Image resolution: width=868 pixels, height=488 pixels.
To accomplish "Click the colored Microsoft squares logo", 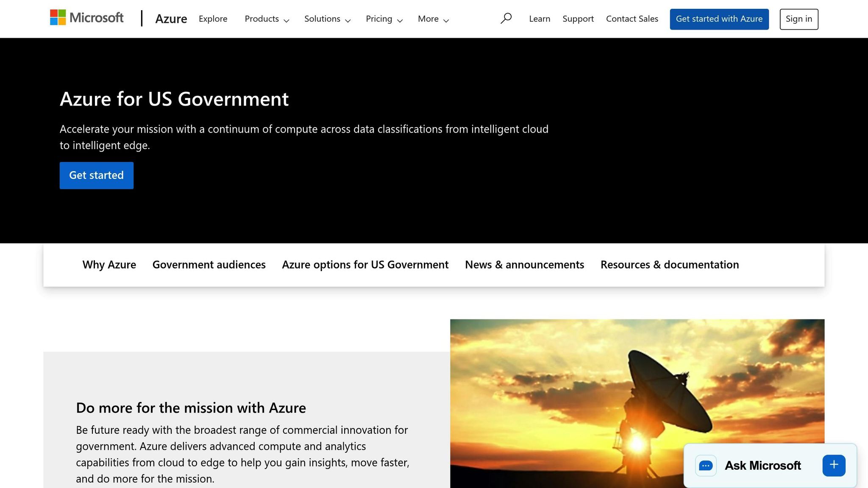I will (57, 17).
